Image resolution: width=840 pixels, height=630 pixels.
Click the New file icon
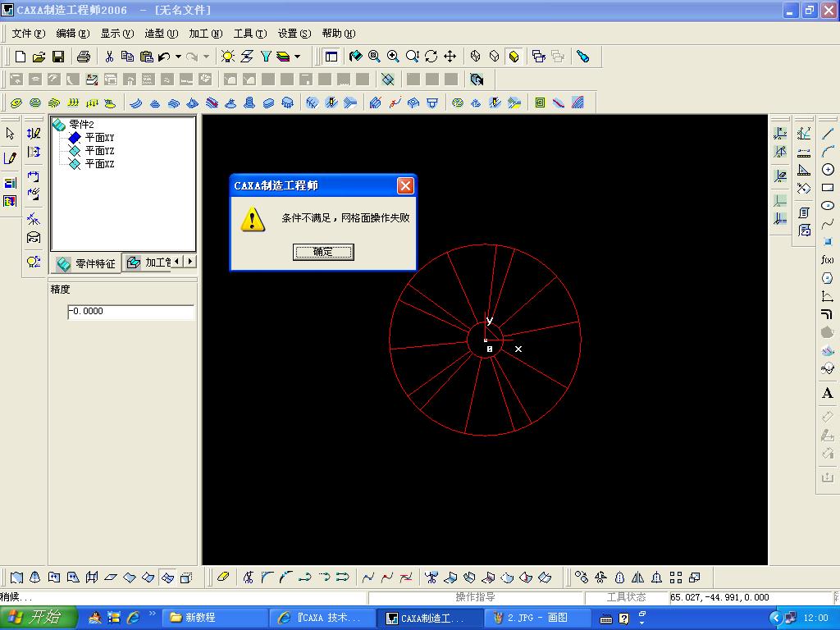21,57
